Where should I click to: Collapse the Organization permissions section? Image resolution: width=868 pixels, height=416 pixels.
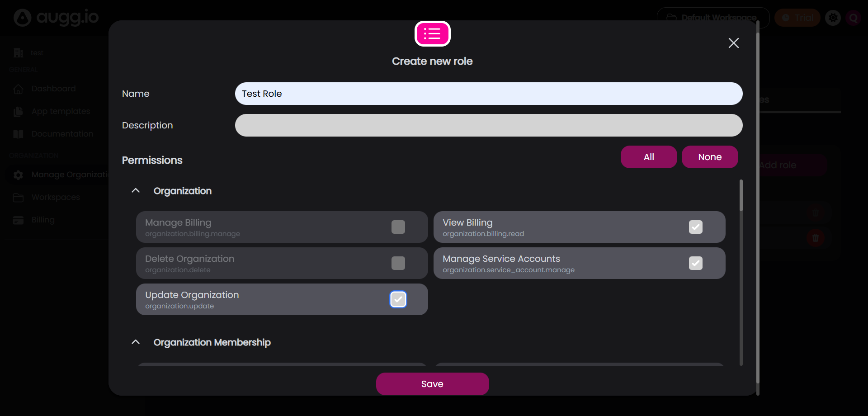pos(136,191)
